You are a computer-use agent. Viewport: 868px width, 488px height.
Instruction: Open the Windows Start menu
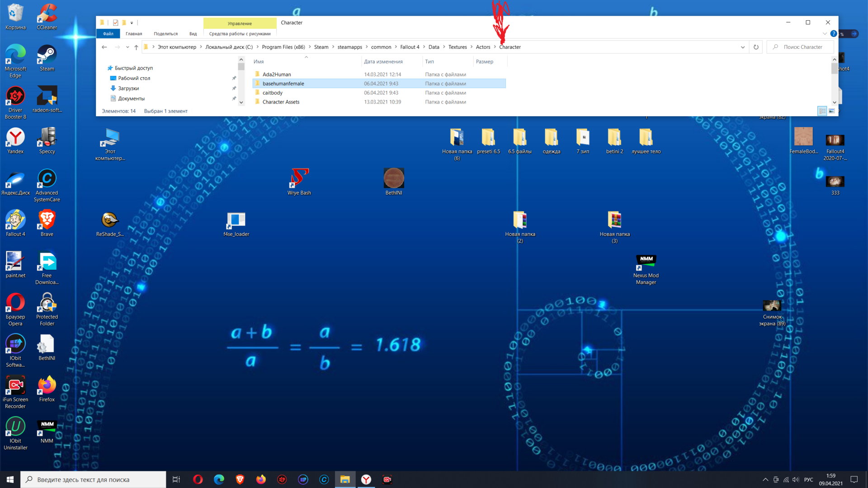[10, 479]
